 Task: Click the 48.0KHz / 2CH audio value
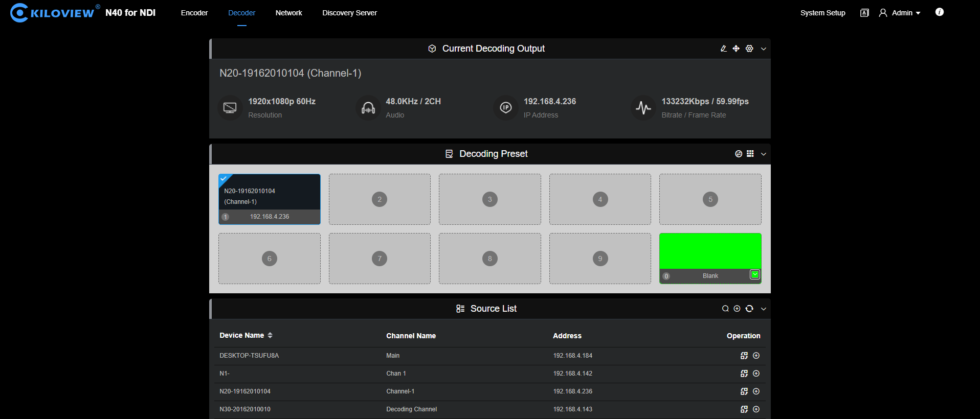[413, 101]
